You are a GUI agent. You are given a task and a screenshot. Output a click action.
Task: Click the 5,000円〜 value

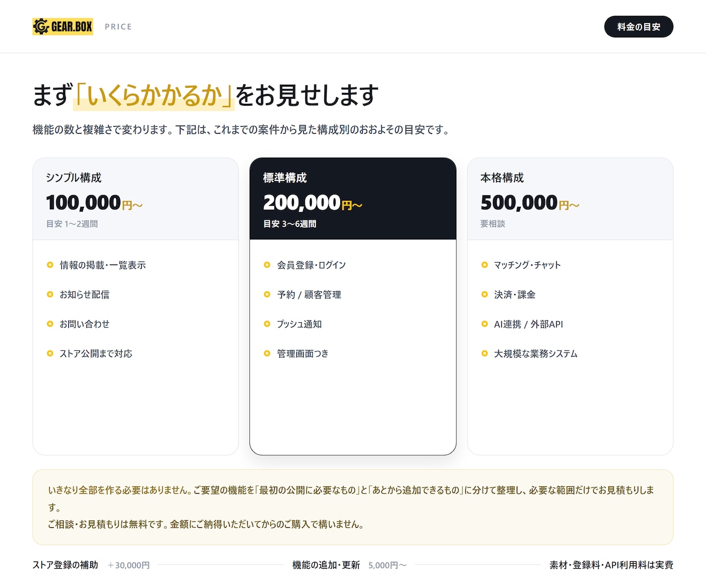(x=387, y=565)
